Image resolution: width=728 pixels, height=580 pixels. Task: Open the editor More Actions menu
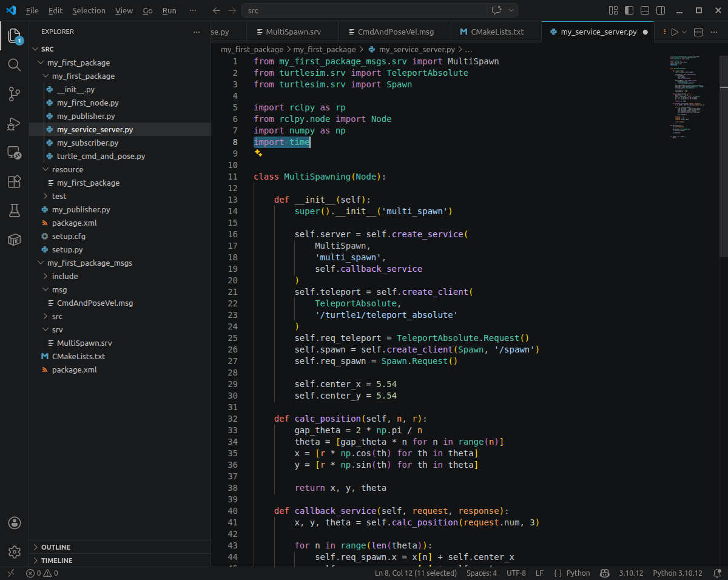tap(715, 32)
